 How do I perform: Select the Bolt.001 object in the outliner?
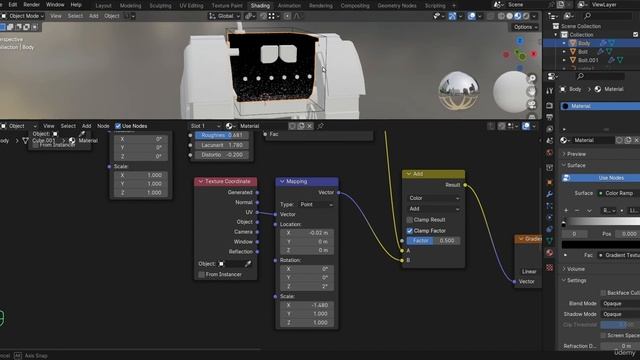tap(588, 60)
